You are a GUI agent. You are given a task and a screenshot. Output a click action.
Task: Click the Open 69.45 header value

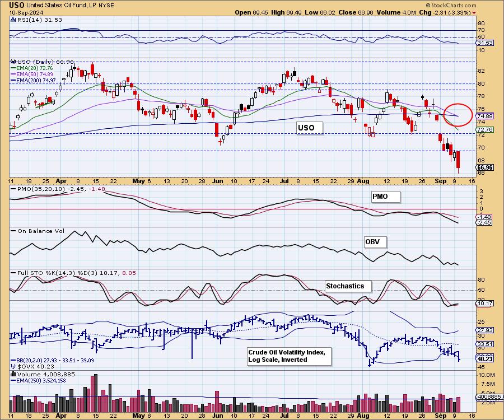pyautogui.click(x=251, y=12)
